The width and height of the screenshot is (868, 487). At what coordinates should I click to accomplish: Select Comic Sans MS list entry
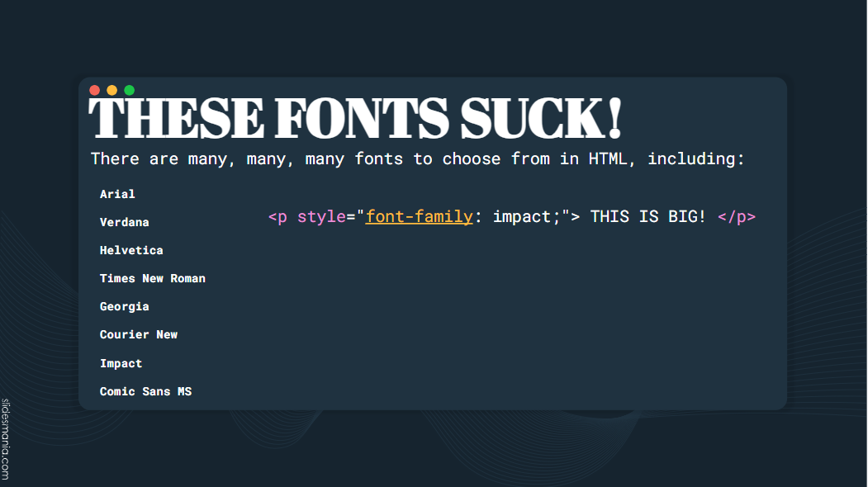[145, 391]
